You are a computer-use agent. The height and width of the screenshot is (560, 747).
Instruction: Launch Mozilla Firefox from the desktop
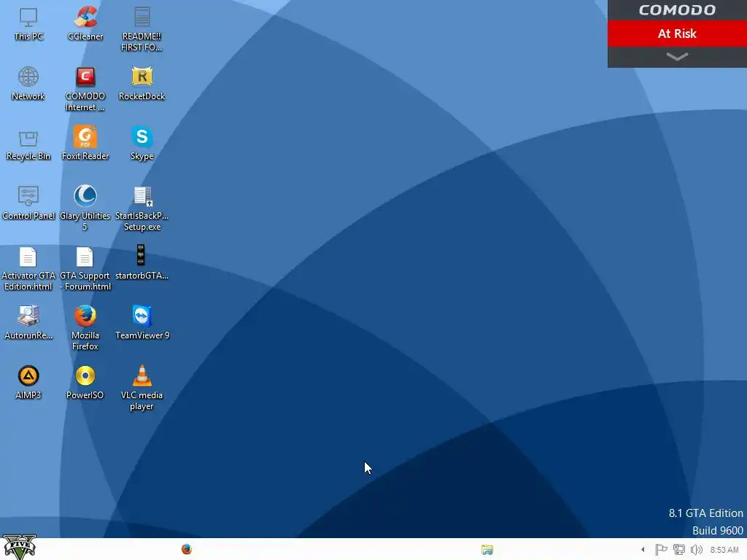pyautogui.click(x=85, y=328)
